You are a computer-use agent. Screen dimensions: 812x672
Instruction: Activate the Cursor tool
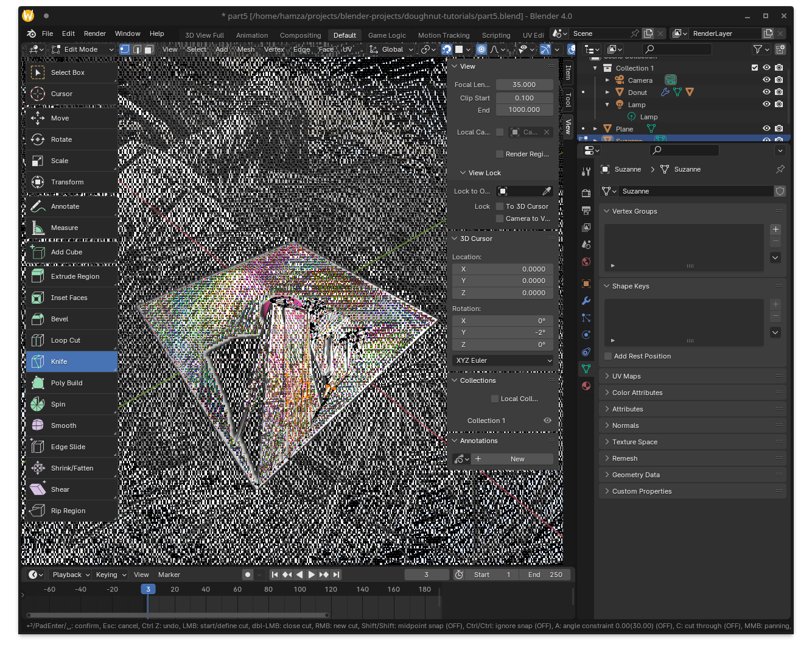tap(71, 94)
